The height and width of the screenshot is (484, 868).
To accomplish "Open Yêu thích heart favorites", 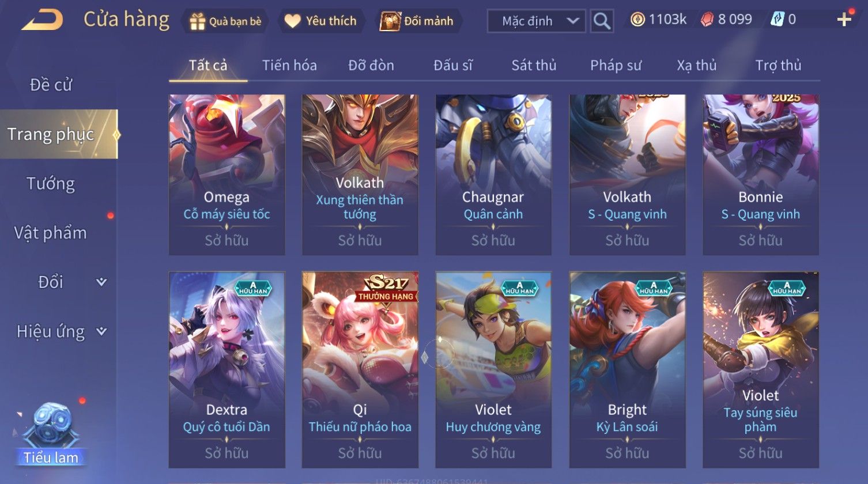I will click(293, 21).
